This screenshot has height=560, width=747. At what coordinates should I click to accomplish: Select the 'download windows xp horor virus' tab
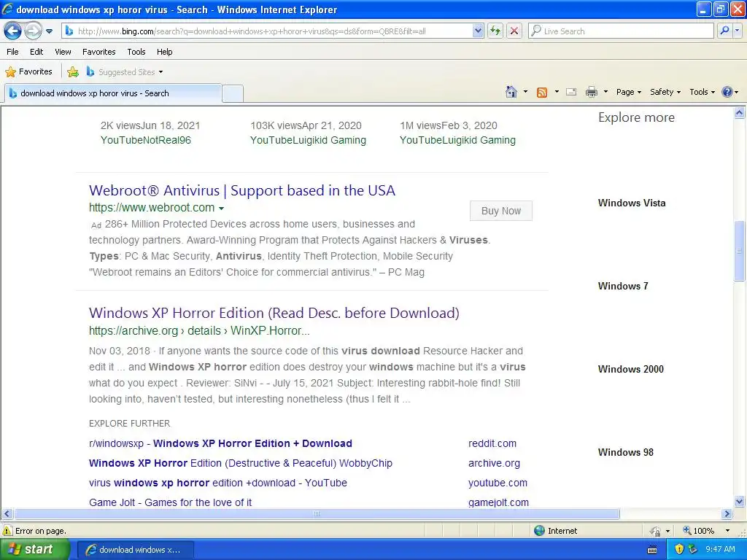[x=113, y=93]
